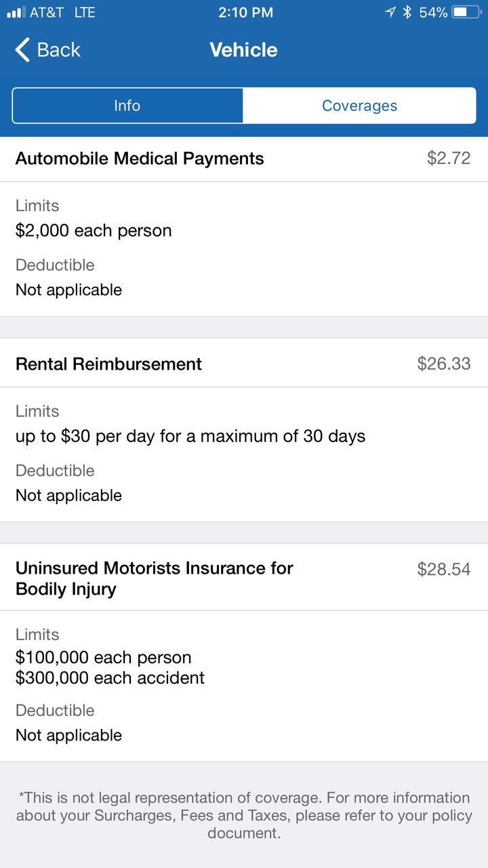Select the Coverages tab
The image size is (488, 868).
[359, 106]
